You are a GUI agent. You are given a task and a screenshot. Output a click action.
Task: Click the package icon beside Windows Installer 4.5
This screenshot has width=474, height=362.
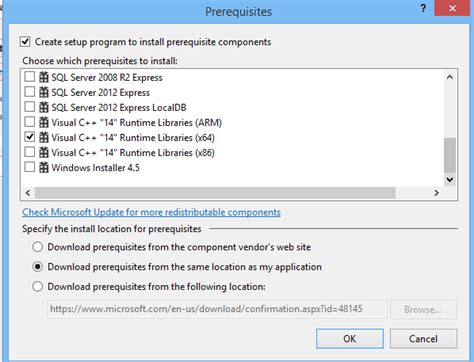(x=44, y=167)
